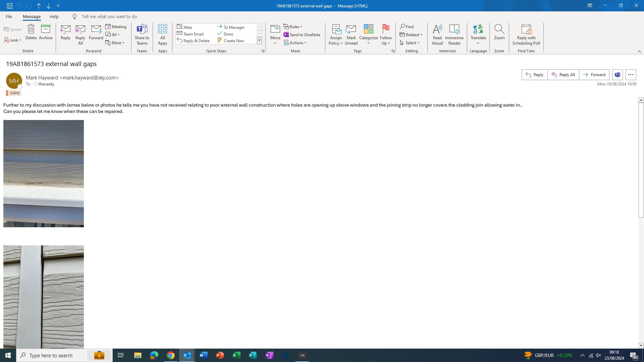This screenshot has width=644, height=362.
Task: Click Forward button in message header
Action: click(594, 75)
